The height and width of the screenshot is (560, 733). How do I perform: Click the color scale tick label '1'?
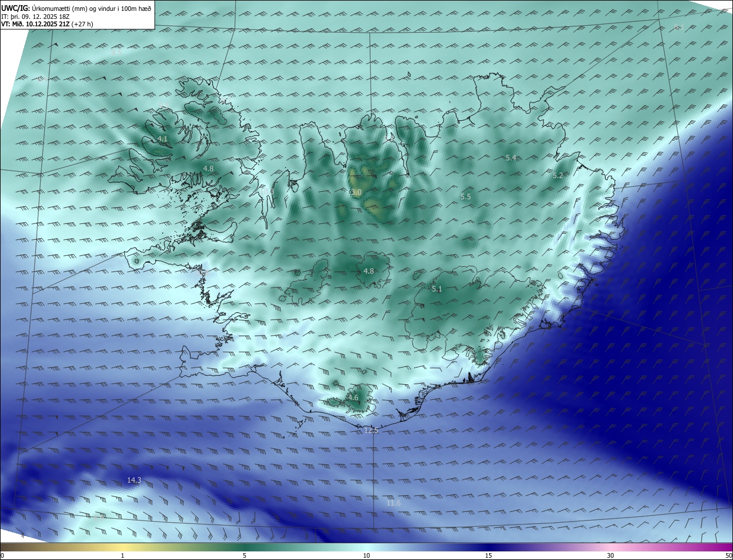(123, 555)
